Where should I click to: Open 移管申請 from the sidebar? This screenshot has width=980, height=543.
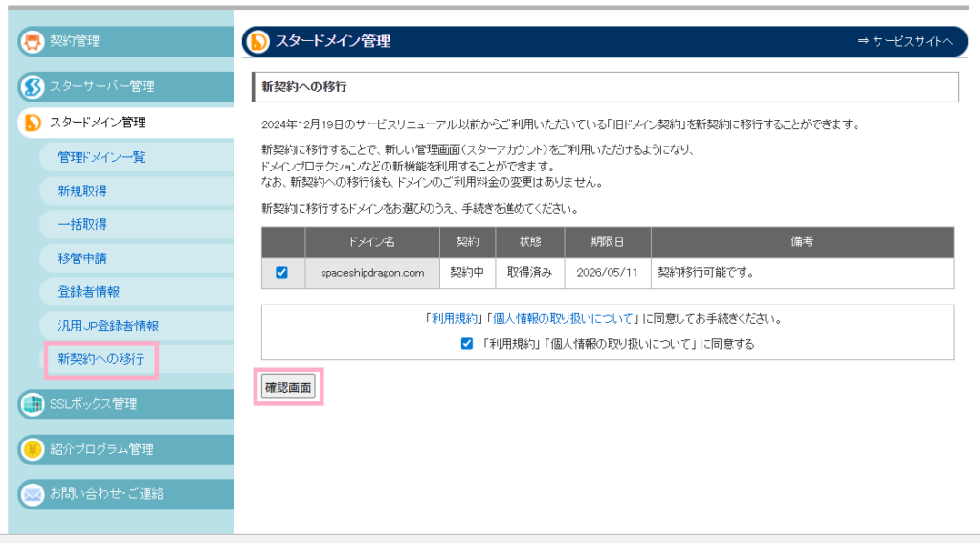coord(82,258)
